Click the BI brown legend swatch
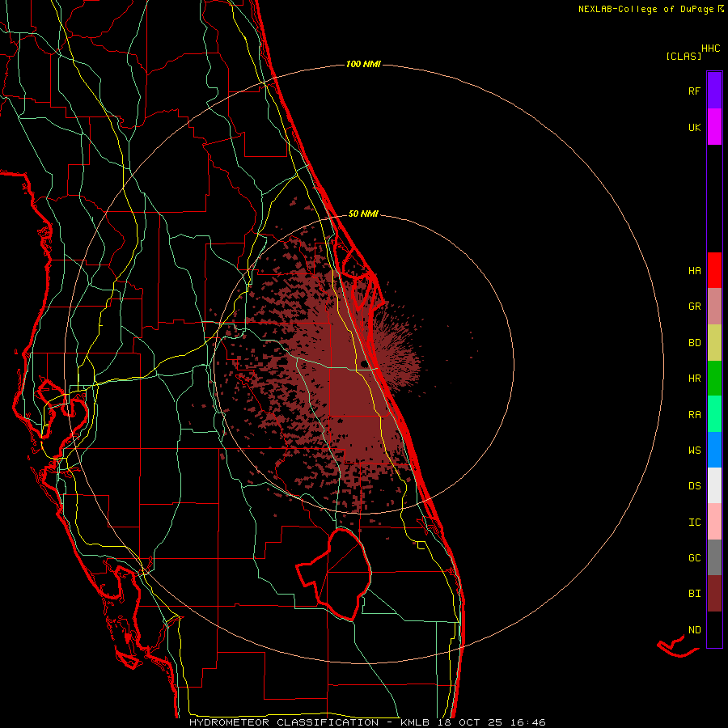This screenshot has height=728, width=728. tap(714, 594)
